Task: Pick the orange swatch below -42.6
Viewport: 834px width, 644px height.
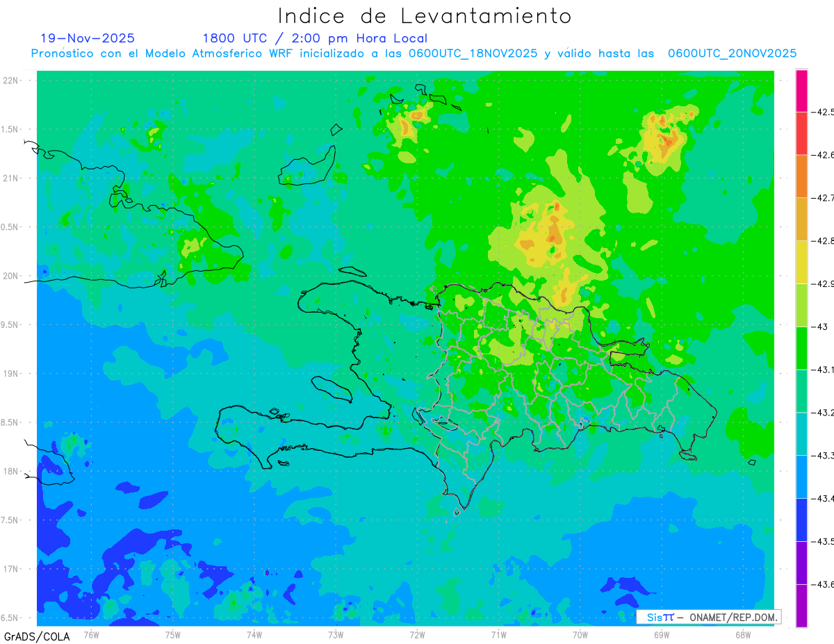Action: coord(801,176)
